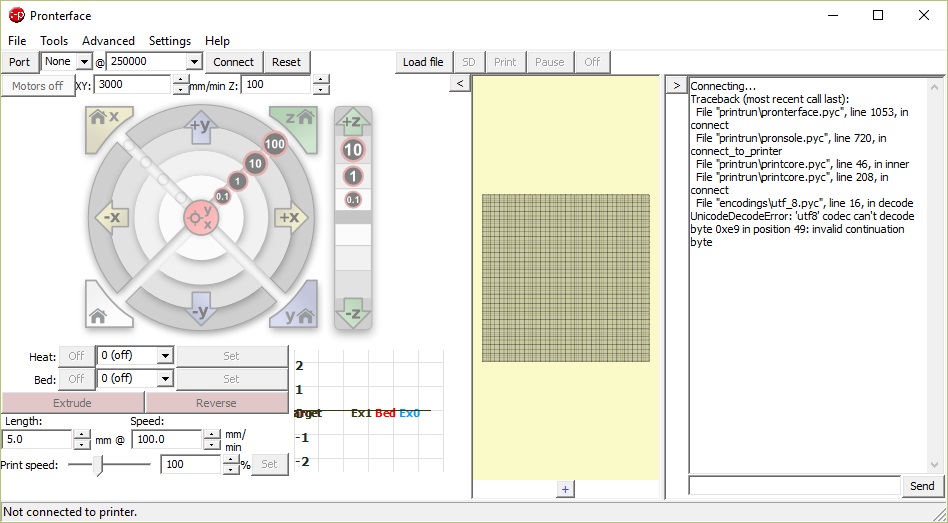
Task: Click the Print button
Action: pos(505,62)
